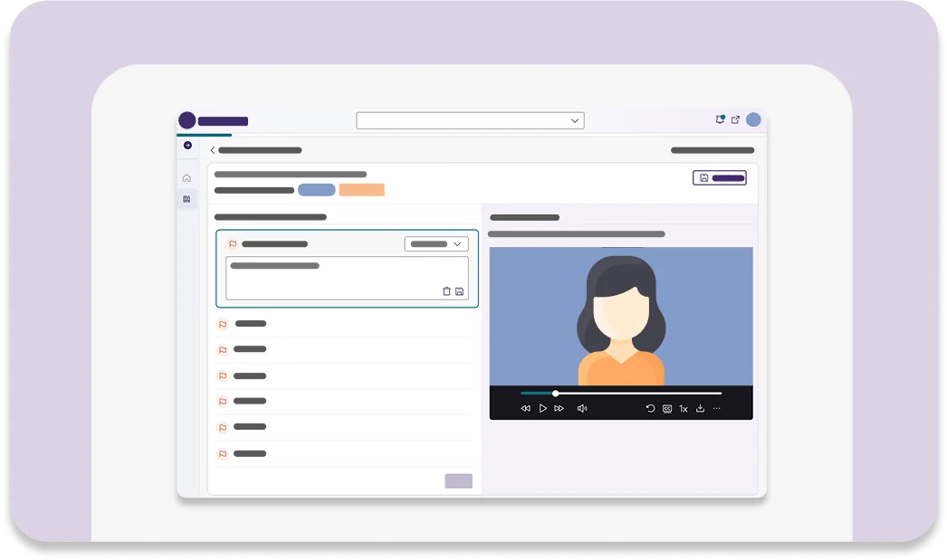
Task: Click the notification bell icon
Action: pyautogui.click(x=720, y=119)
